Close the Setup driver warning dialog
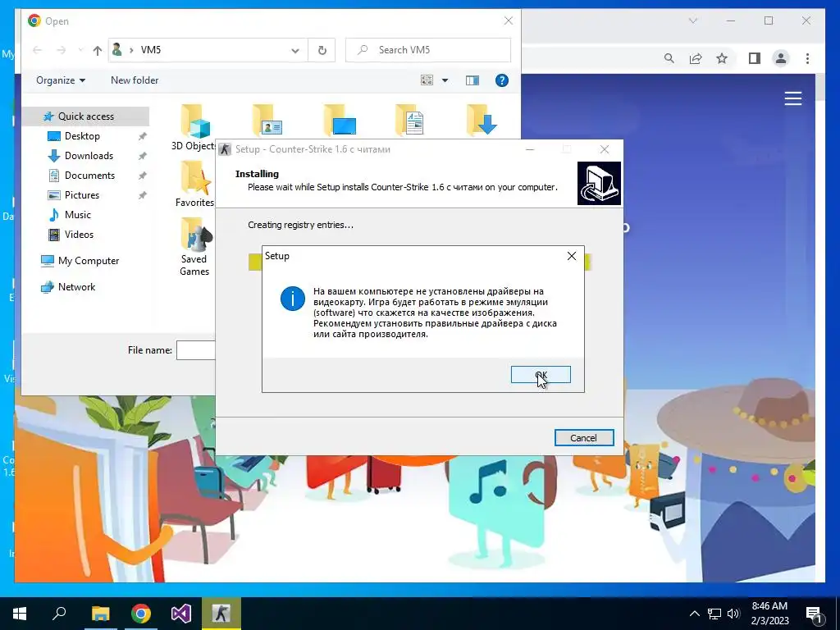The image size is (840, 630). point(572,256)
